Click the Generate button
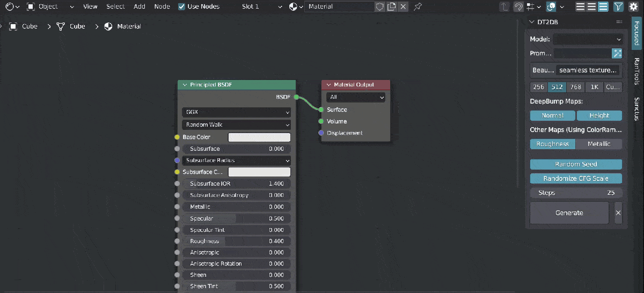Image resolution: width=644 pixels, height=293 pixels. click(x=569, y=213)
